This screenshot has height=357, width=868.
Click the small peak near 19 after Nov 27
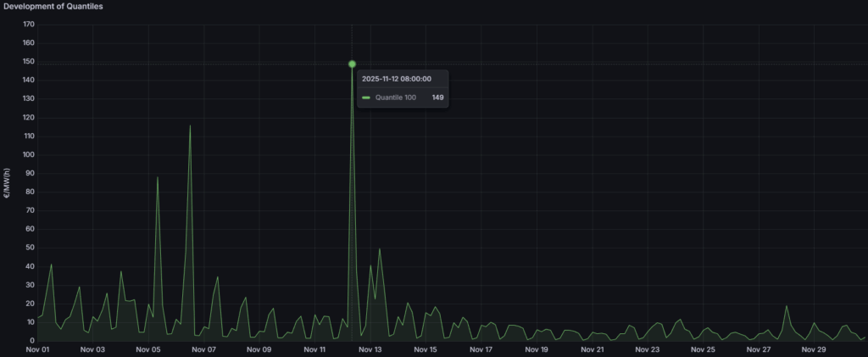tap(787, 306)
